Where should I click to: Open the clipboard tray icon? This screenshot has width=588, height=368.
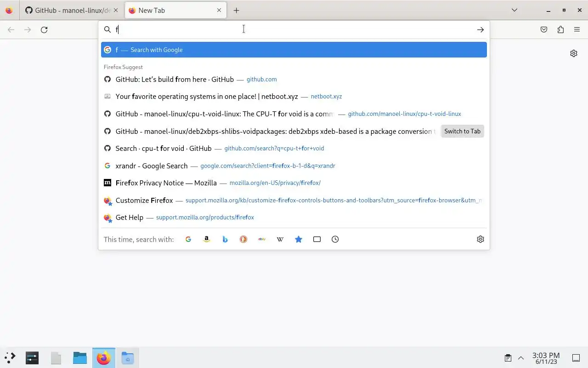(508, 358)
